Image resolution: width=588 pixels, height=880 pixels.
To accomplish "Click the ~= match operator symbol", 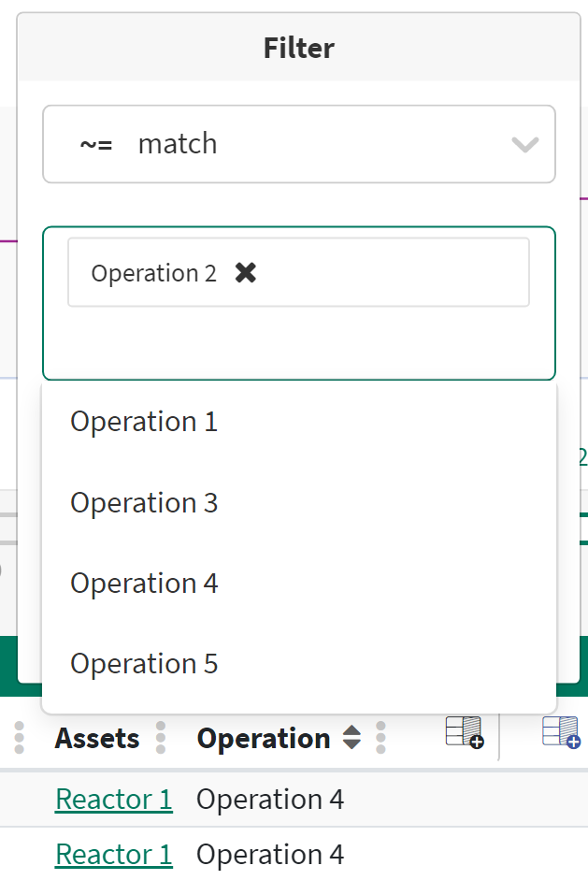I will (x=96, y=144).
